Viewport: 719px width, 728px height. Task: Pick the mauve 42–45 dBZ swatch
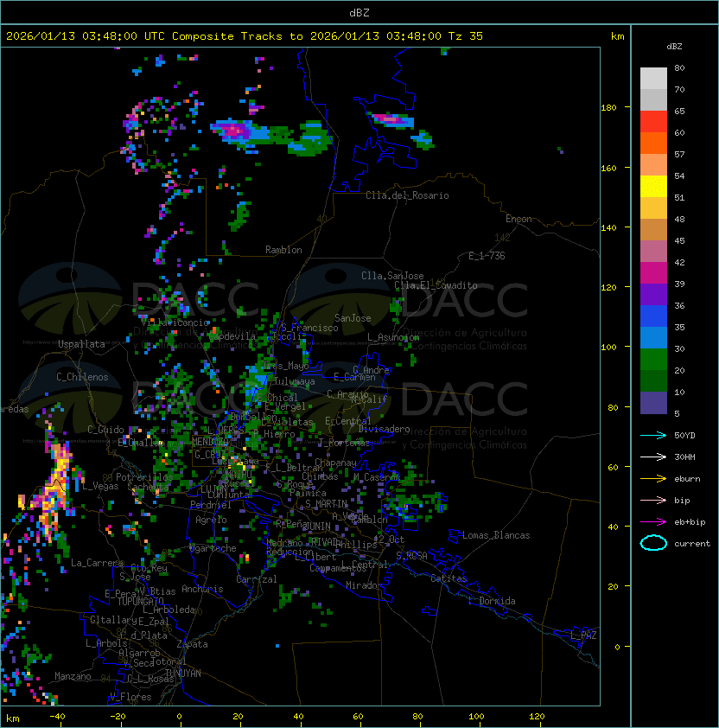(653, 252)
